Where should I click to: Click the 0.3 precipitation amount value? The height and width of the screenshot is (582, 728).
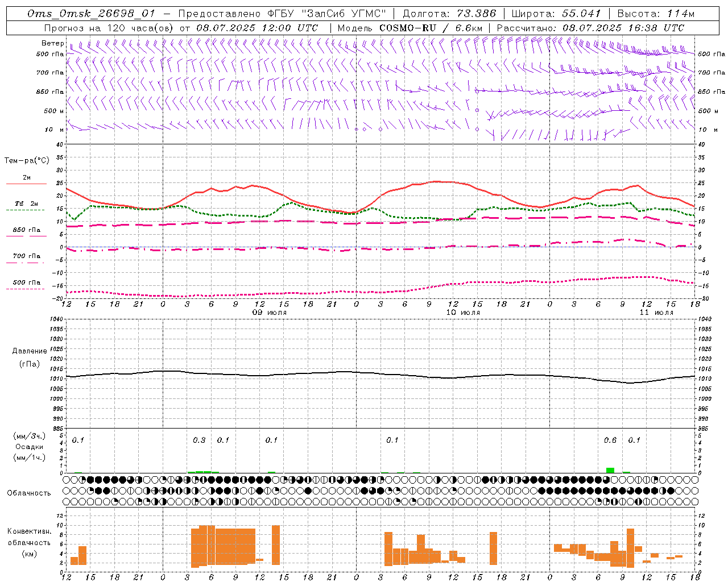tap(199, 440)
